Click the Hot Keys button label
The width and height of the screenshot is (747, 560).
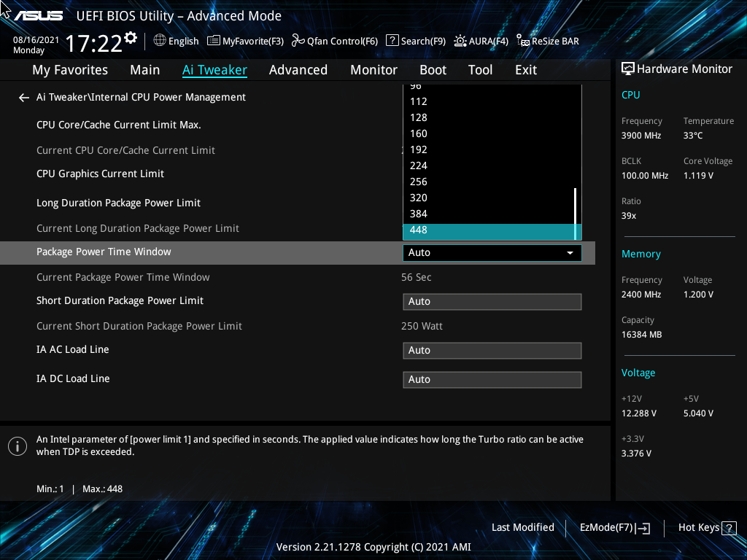[698, 528]
